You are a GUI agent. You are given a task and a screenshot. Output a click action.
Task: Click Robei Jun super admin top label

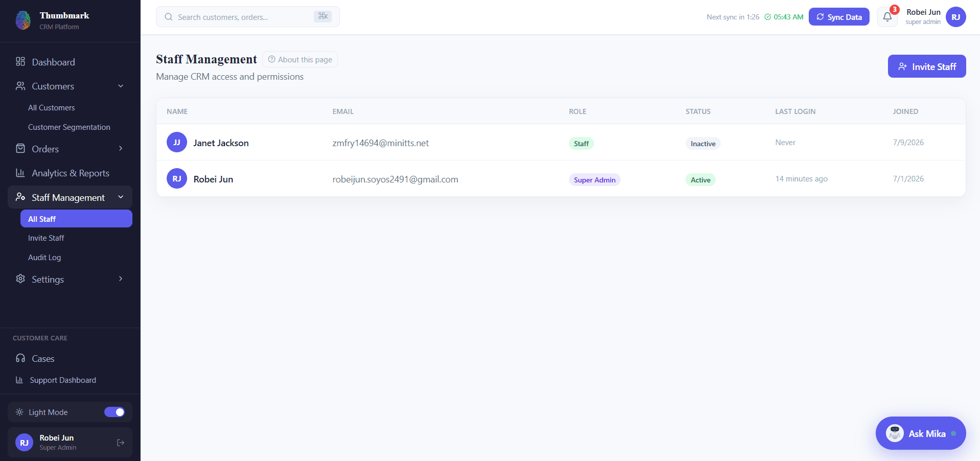[923, 17]
